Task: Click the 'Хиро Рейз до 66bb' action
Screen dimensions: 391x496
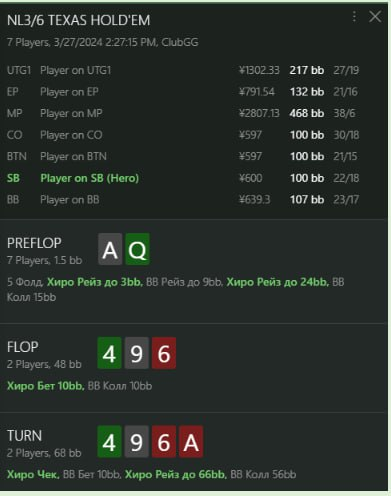Action: click(176, 474)
